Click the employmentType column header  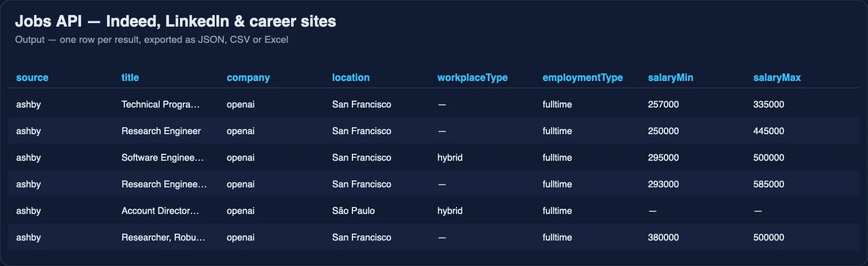[583, 77]
